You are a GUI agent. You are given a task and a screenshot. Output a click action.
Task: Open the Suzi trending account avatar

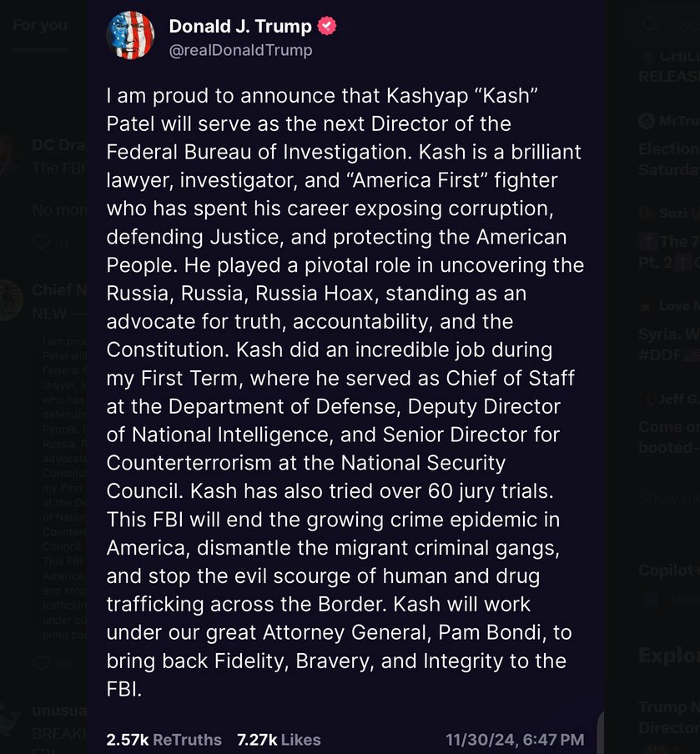[x=646, y=214]
